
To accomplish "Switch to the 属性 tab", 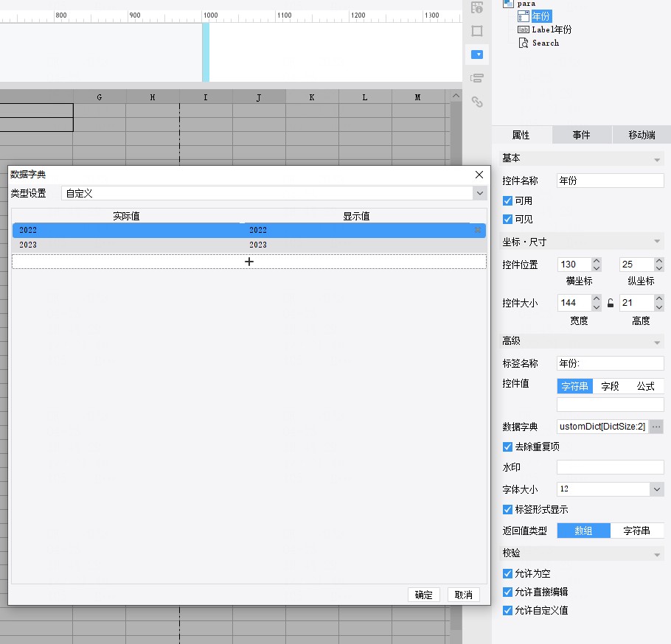I will [x=521, y=135].
